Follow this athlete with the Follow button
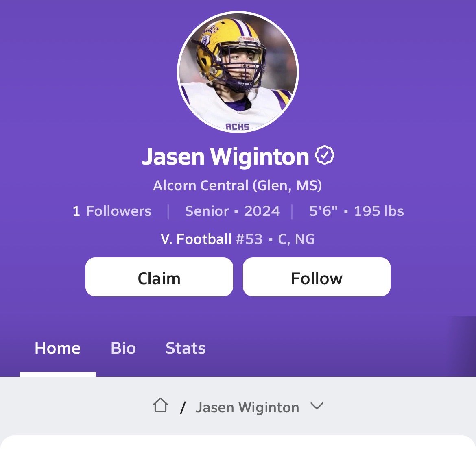476x459 pixels. (x=317, y=277)
